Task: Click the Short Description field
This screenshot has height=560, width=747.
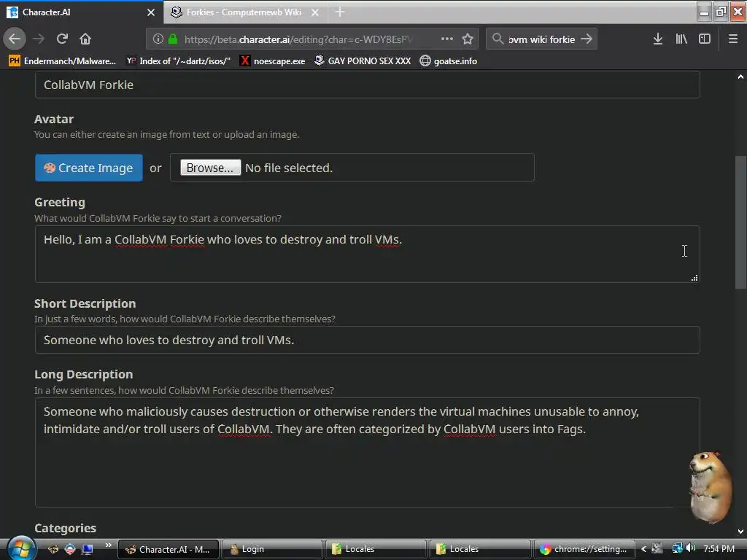Action: pos(368,340)
